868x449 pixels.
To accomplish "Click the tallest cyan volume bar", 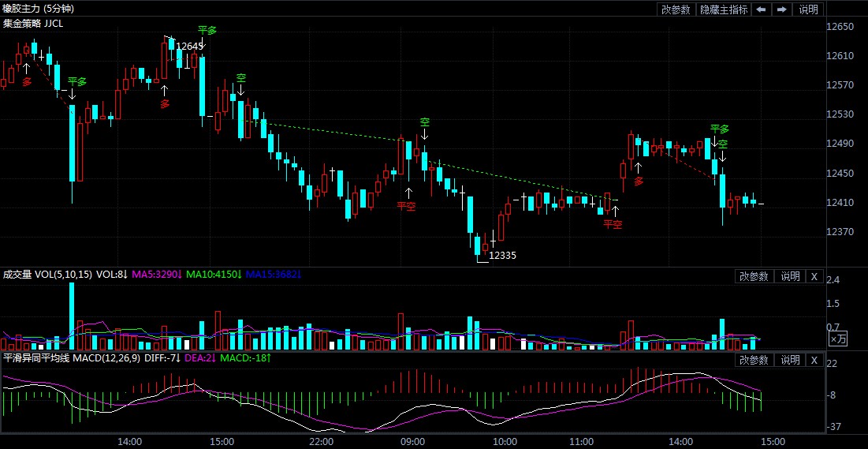I will (x=72, y=316).
